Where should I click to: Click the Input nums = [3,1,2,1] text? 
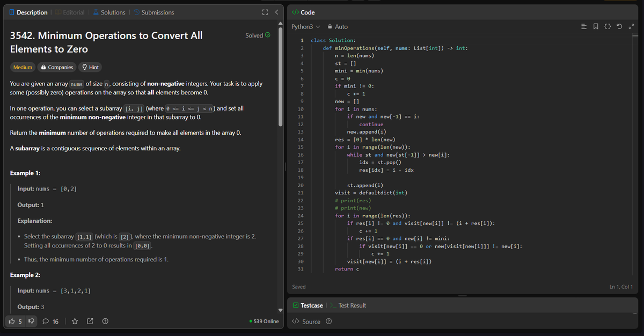pyautogui.click(x=54, y=290)
